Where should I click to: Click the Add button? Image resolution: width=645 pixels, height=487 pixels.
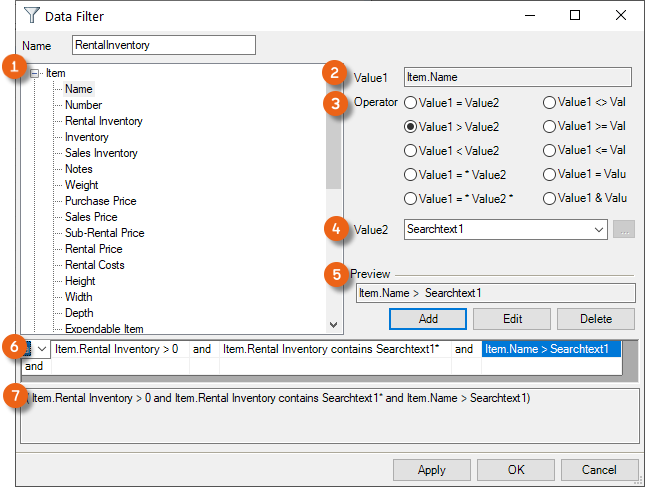[427, 318]
